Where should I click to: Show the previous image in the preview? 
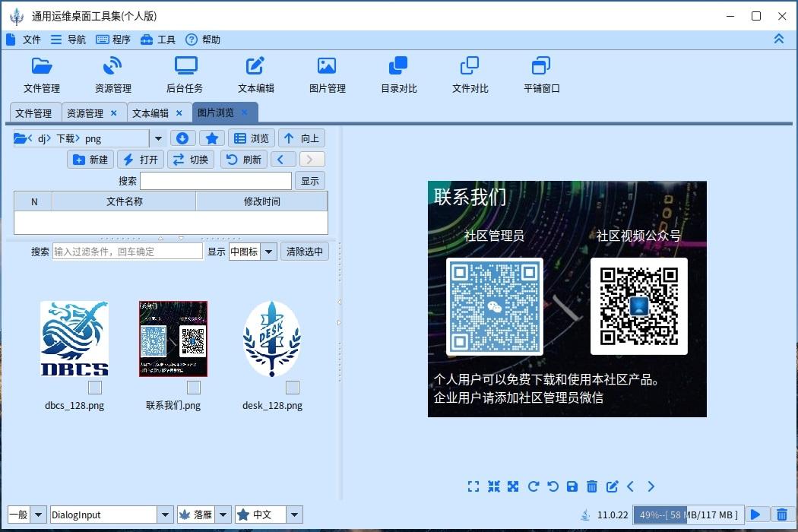631,486
